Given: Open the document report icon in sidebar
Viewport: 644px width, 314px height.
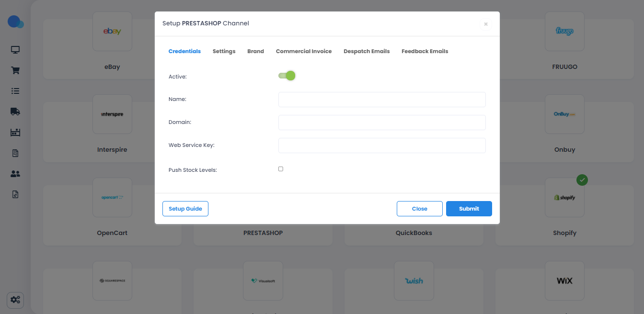Looking at the screenshot, I should [x=15, y=153].
